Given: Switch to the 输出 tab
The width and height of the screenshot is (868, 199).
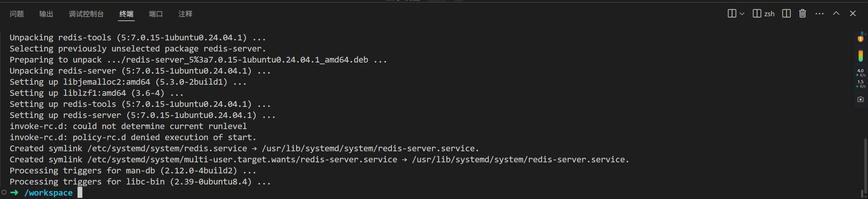Looking at the screenshot, I should 46,14.
